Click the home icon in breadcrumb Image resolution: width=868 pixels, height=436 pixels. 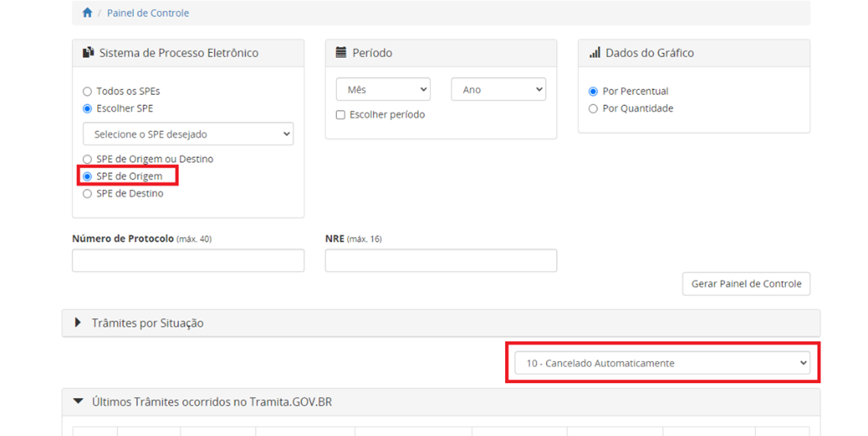pos(87,13)
